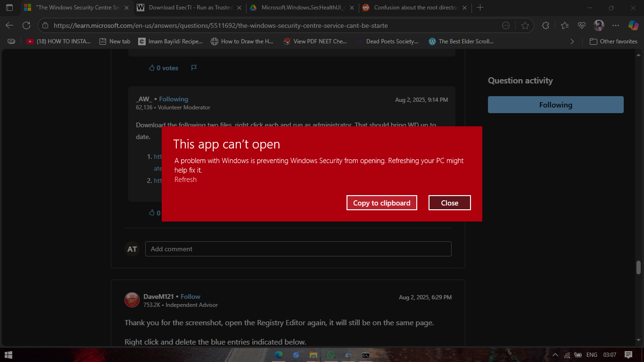Click the Edge tab actions menu icon
The image size is (644, 362).
click(9, 8)
